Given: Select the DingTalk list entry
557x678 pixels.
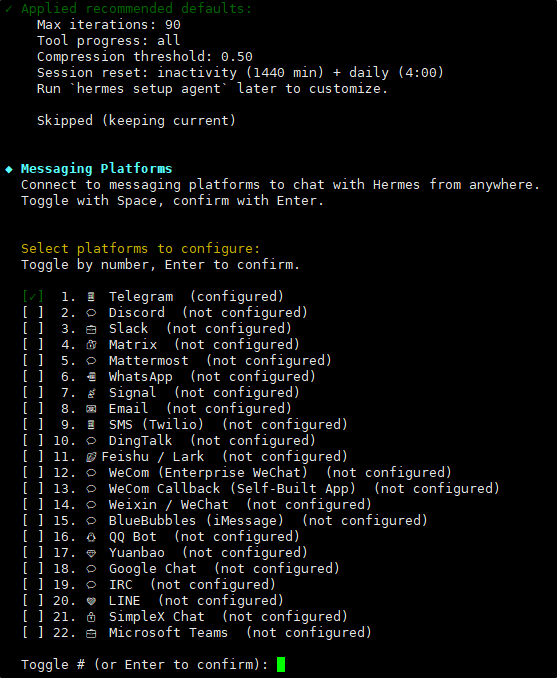Looking at the screenshot, I should [169, 441].
